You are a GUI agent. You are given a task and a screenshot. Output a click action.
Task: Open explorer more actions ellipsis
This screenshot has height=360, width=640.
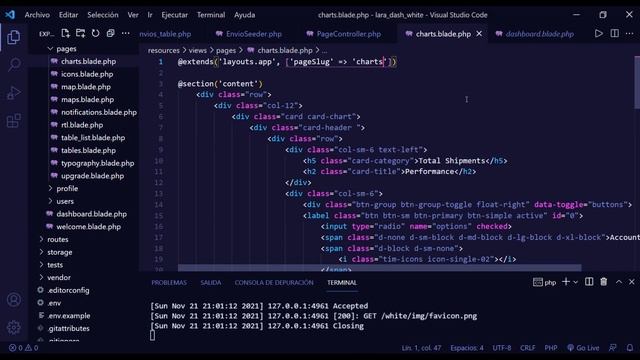tap(126, 33)
